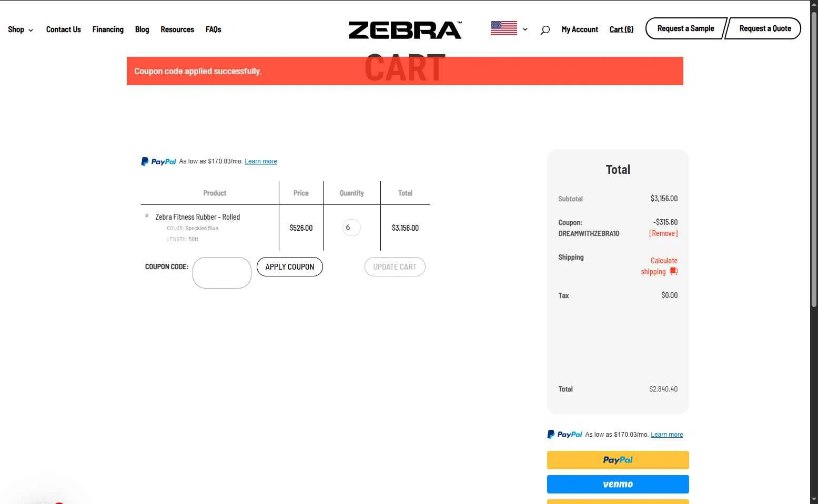This screenshot has height=504, width=818.
Task: Open My Account
Action: click(580, 29)
